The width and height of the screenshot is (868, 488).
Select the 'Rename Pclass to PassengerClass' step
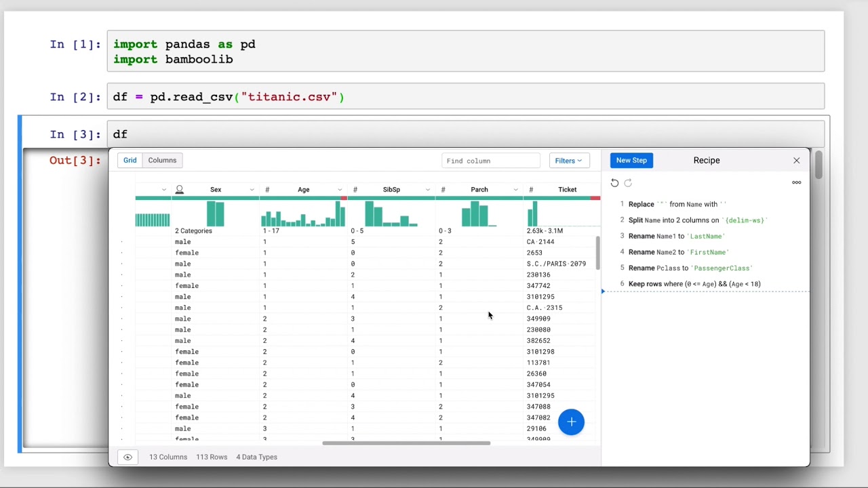click(690, 268)
